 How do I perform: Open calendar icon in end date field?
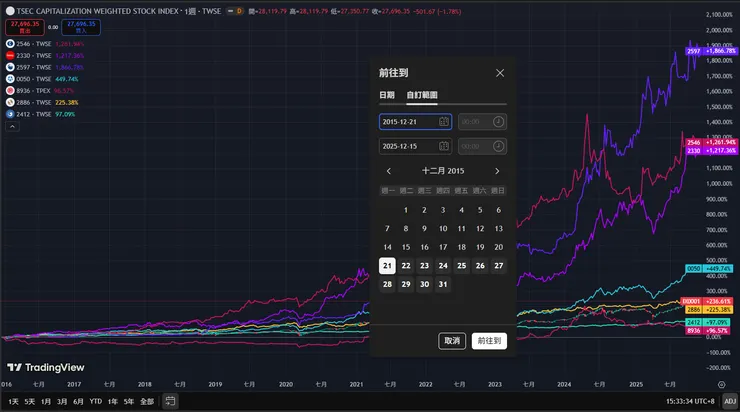point(444,146)
